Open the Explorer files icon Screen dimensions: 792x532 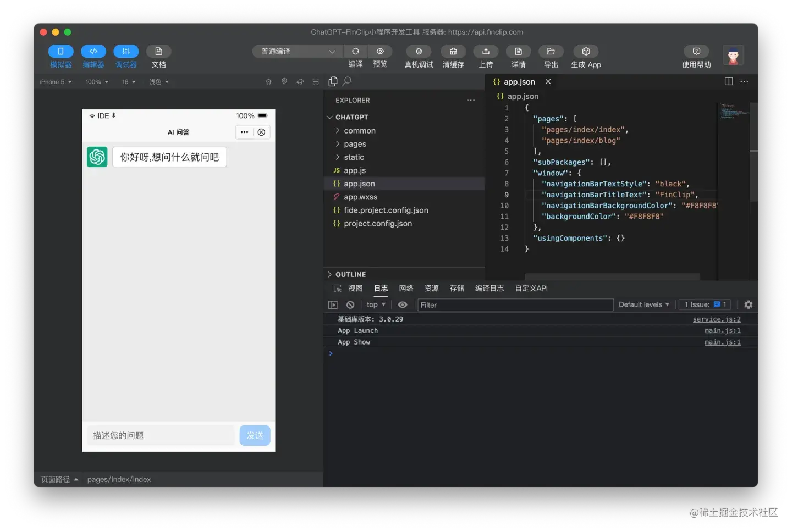pyautogui.click(x=333, y=81)
